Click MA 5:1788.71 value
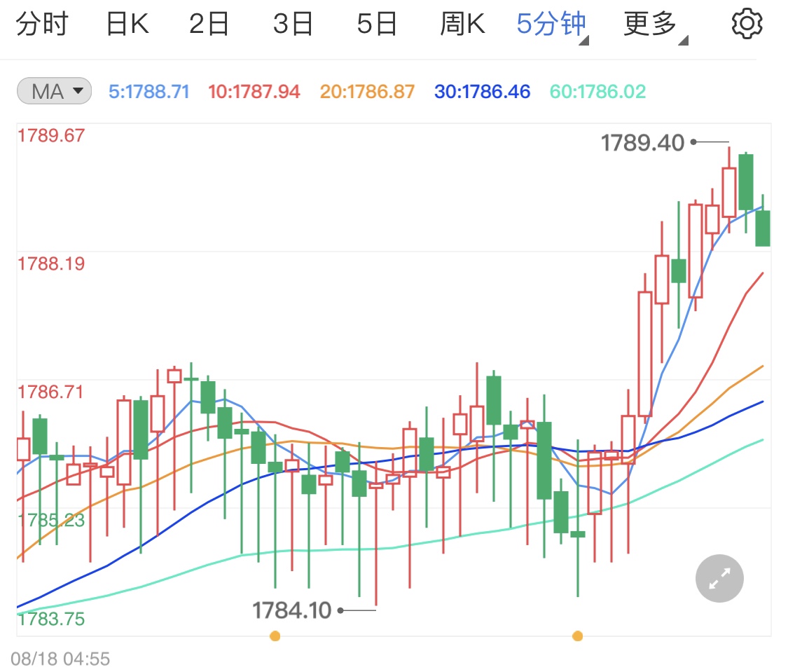Screen dimensions: 788x672 click(x=149, y=92)
